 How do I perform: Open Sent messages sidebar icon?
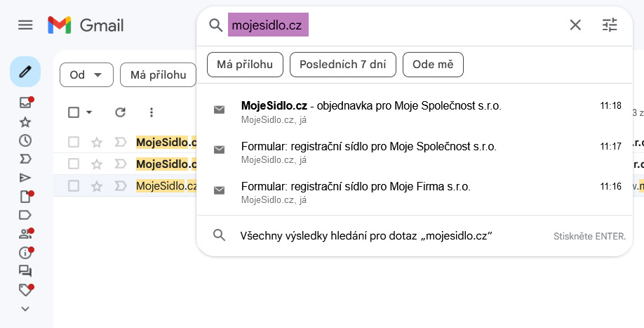tap(25, 178)
